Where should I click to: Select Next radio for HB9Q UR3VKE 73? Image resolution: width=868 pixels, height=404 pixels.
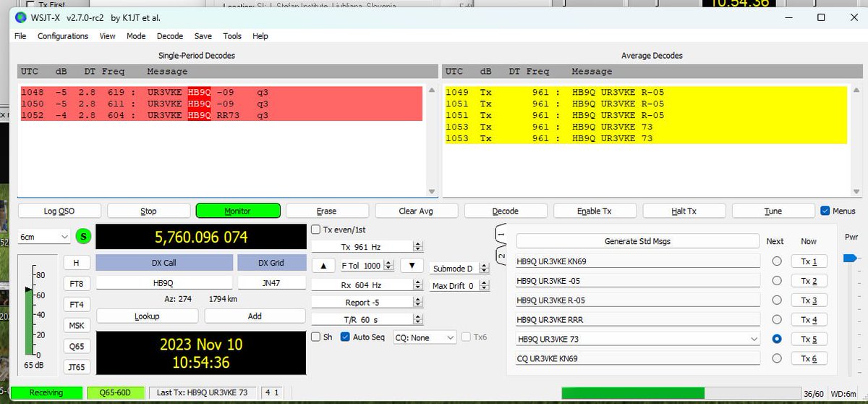pos(776,339)
